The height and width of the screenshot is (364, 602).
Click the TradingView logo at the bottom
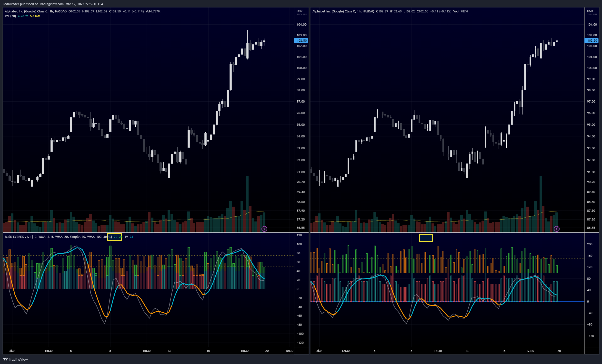(x=15, y=359)
